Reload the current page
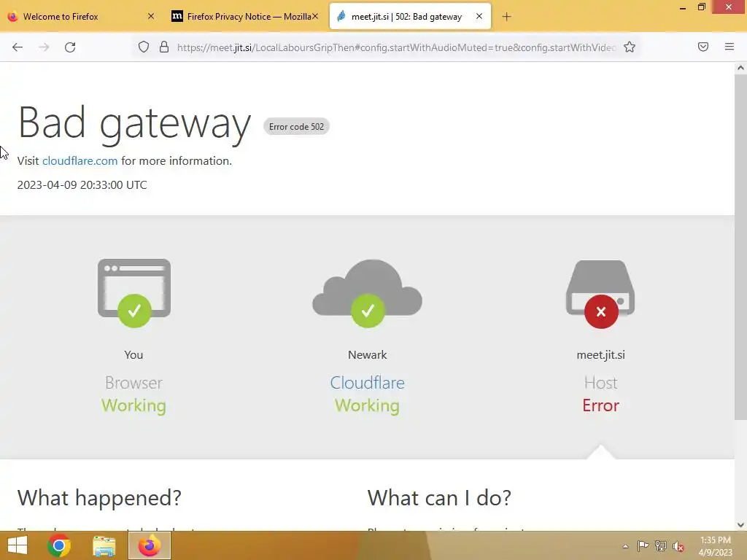747x560 pixels. click(x=70, y=47)
